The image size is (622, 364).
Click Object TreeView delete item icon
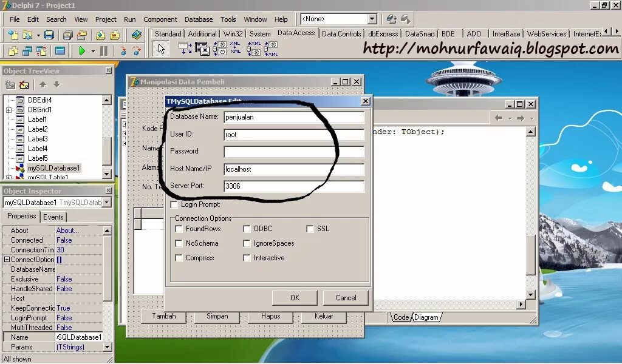click(x=24, y=85)
